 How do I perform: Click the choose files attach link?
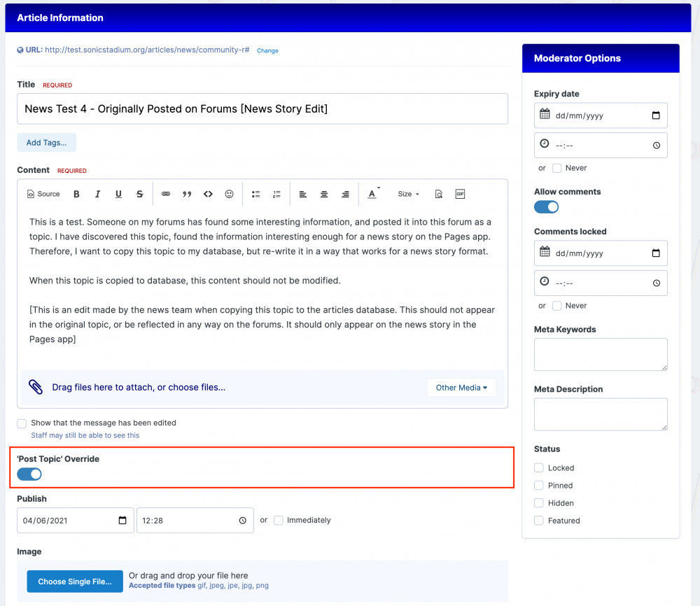pos(197,388)
